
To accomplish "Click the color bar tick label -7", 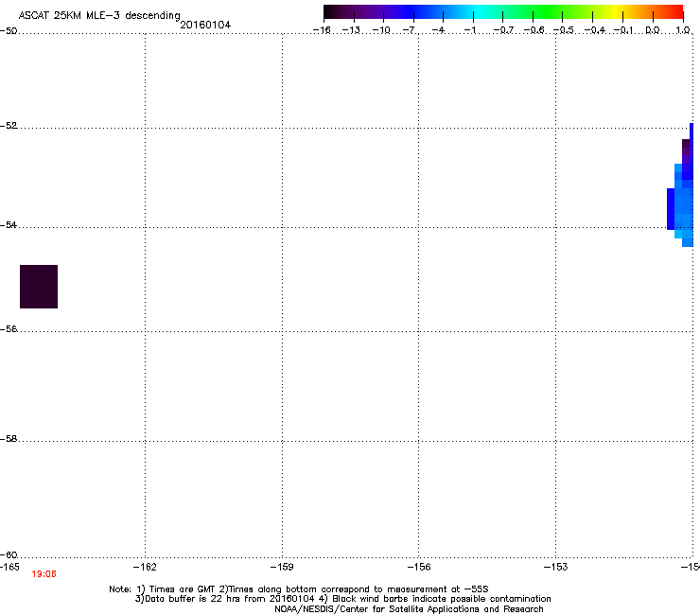I will click(x=410, y=30).
